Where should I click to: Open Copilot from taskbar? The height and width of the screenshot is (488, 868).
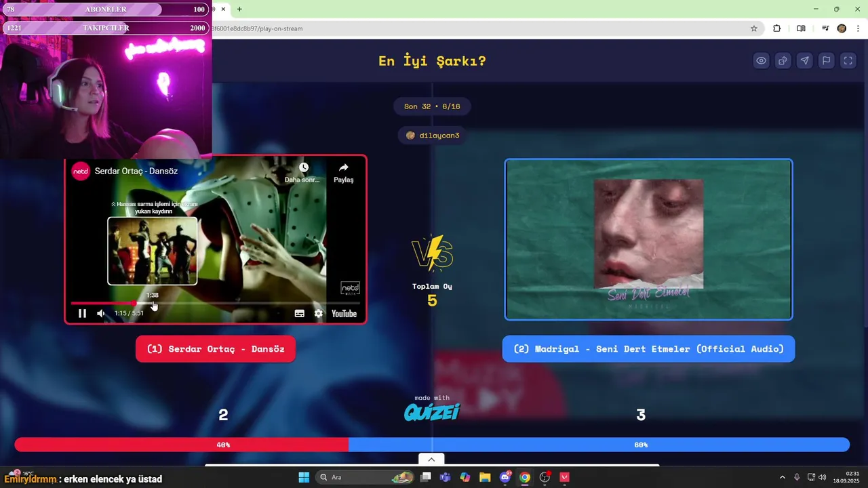[465, 477]
